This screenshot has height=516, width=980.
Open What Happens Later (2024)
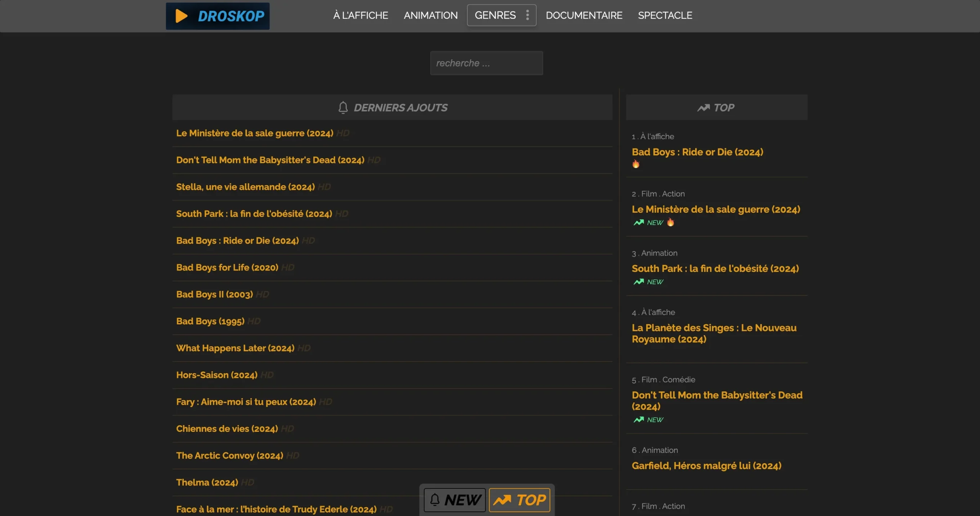[x=235, y=348]
